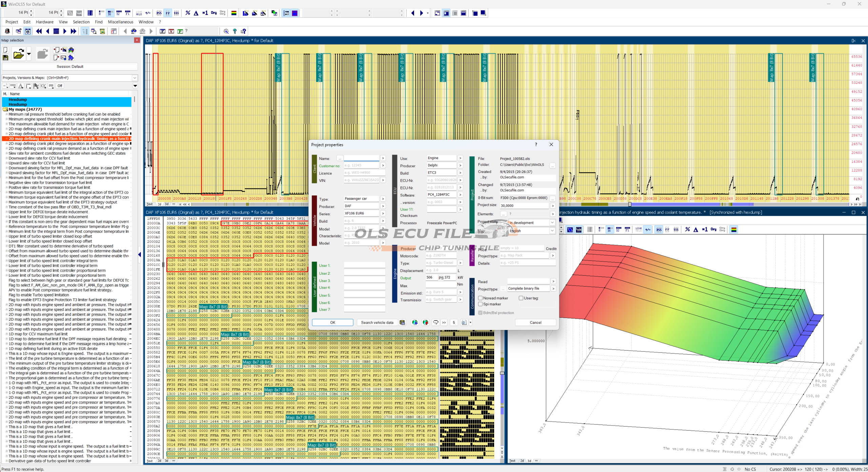Click the percent difference display icon
Image resolution: width=868 pixels, height=472 pixels.
coord(188,13)
